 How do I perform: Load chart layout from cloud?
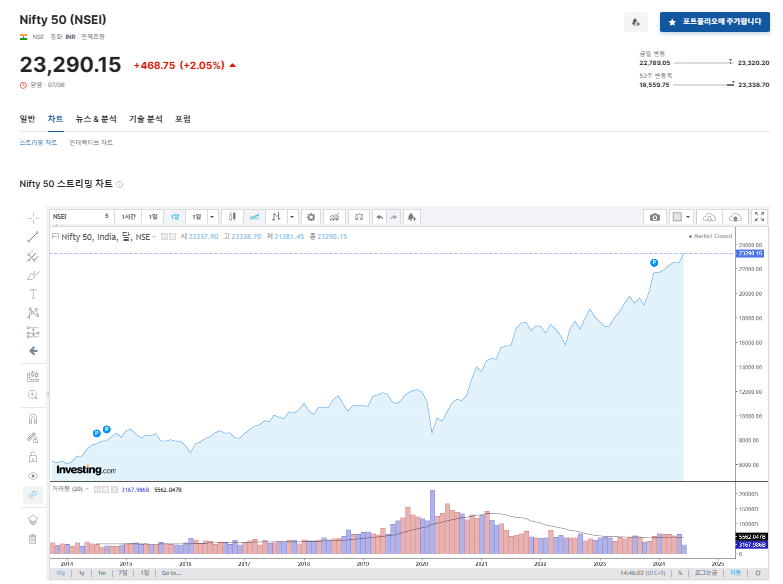click(x=709, y=217)
